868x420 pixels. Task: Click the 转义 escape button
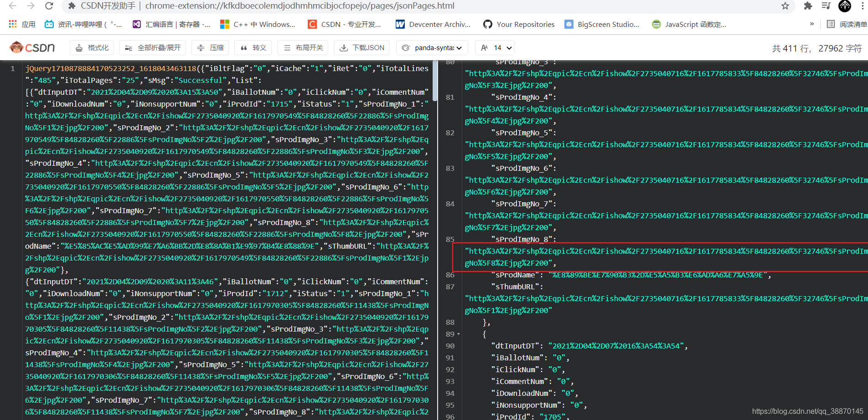pyautogui.click(x=253, y=48)
